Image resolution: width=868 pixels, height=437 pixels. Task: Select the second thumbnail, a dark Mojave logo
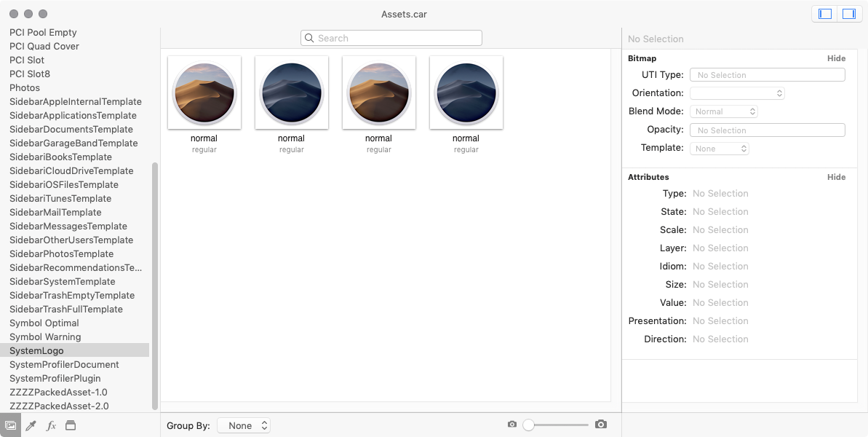pos(292,92)
